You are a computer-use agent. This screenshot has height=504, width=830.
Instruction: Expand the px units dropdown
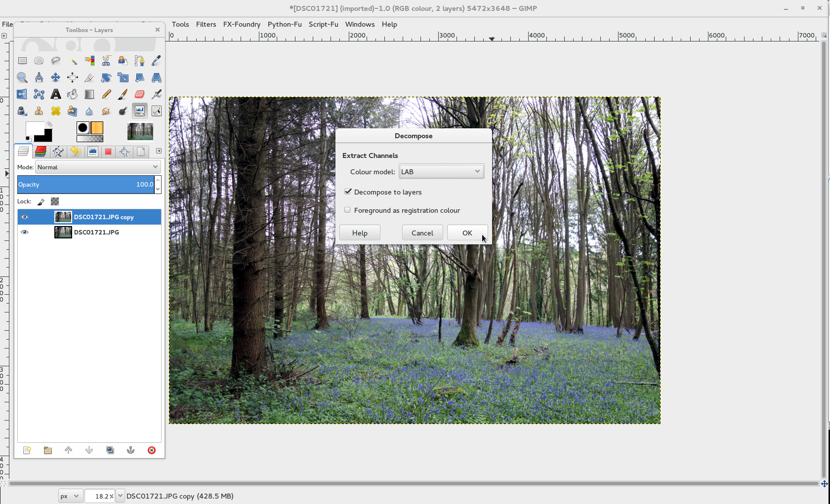[70, 496]
